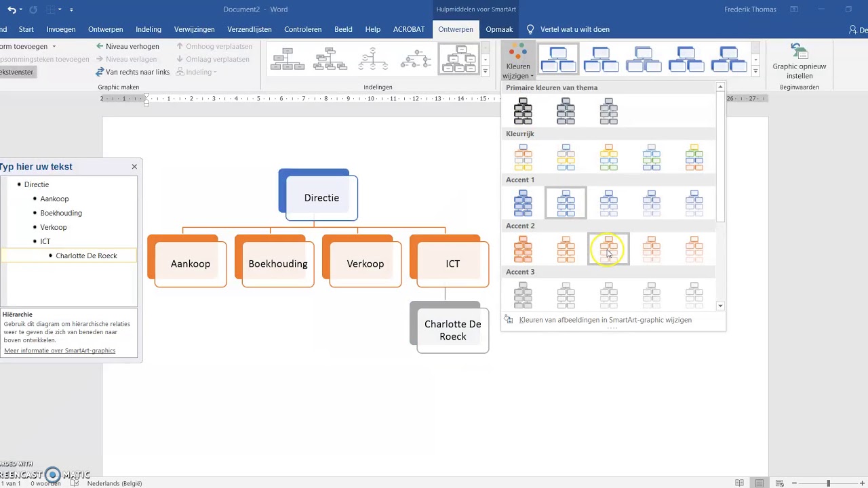Click the Aankoop box in diagram
868x488 pixels.
pos(191,264)
